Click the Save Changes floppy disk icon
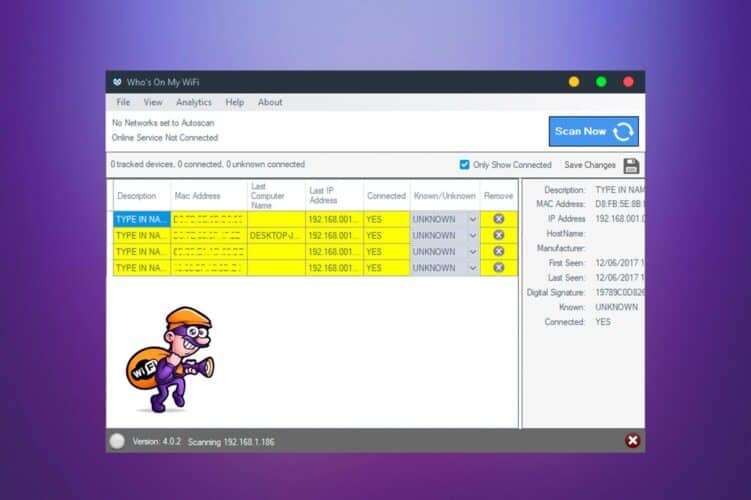 pyautogui.click(x=631, y=165)
